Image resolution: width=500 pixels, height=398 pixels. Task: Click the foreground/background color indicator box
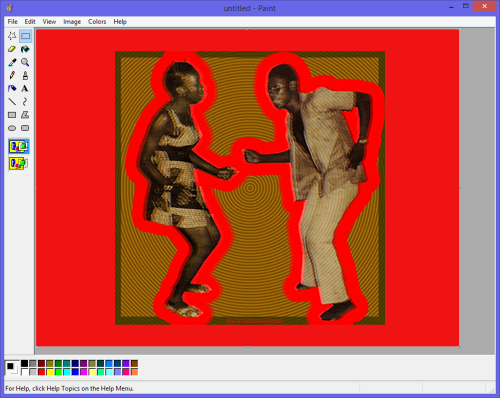(12, 368)
